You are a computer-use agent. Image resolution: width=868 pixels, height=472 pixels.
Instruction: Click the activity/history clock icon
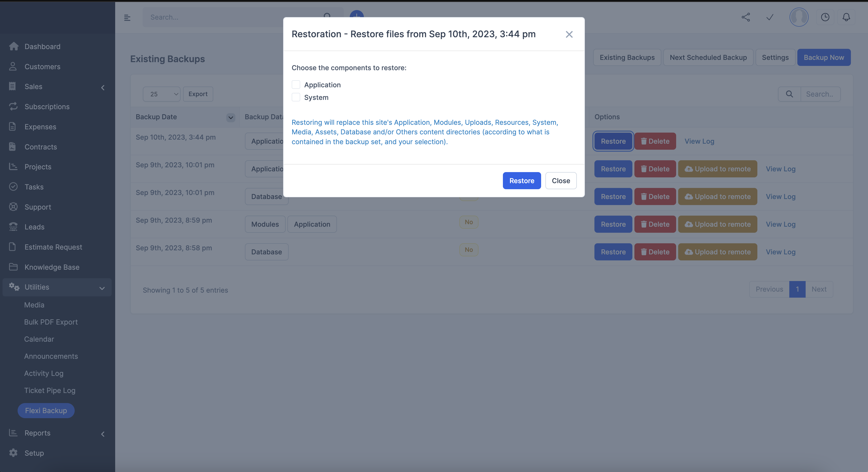click(x=825, y=17)
